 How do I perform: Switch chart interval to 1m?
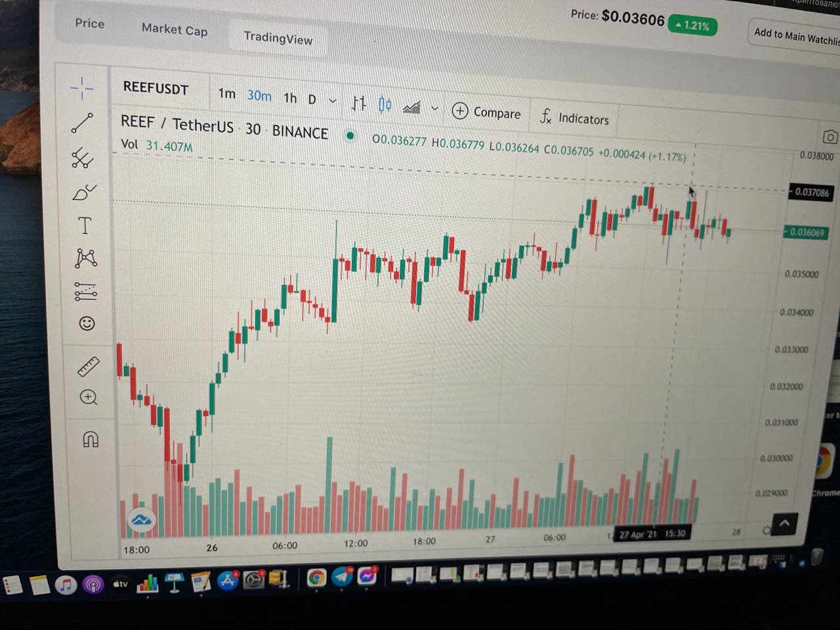pos(226,94)
